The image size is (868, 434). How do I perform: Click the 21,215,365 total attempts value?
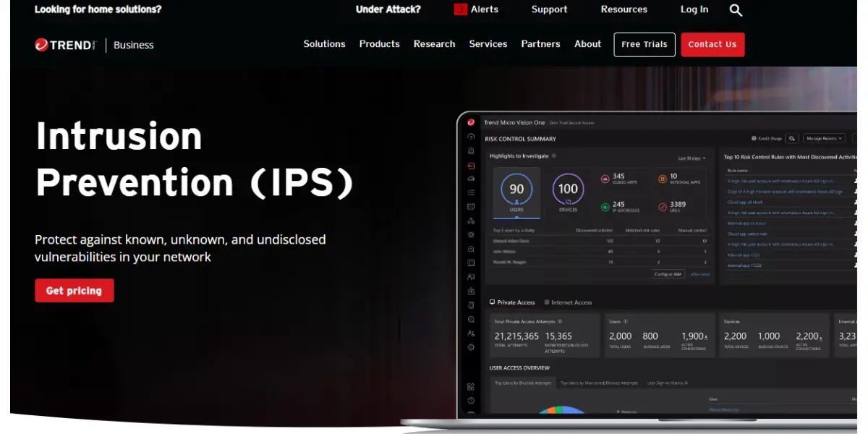click(516, 336)
